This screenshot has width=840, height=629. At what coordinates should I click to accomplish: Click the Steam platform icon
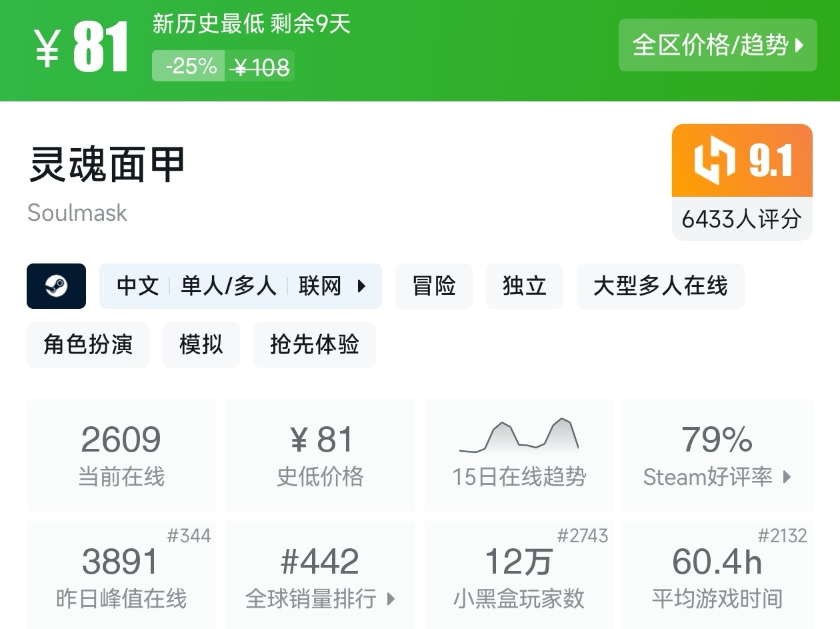(x=56, y=286)
